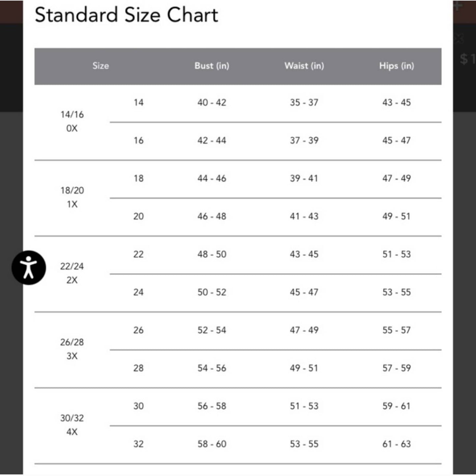The width and height of the screenshot is (476, 476).
Task: Click the 22/24 2X size group label
Action: tap(72, 273)
